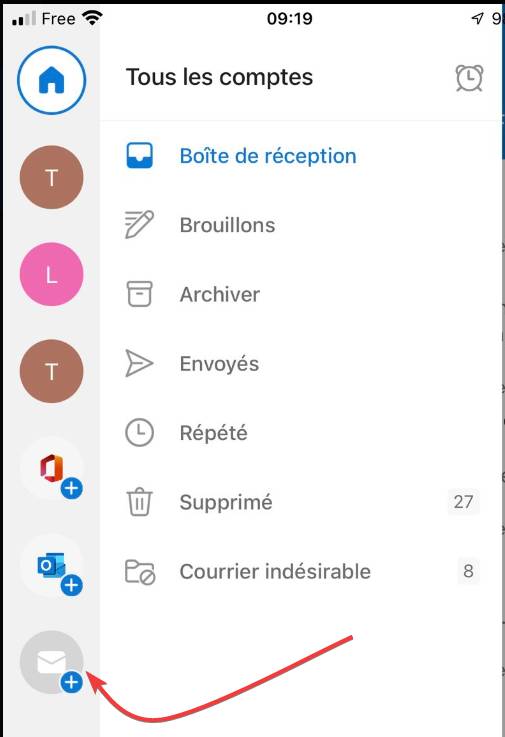The height and width of the screenshot is (737, 505).
Task: Click the Répété clock icon
Action: tap(139, 432)
